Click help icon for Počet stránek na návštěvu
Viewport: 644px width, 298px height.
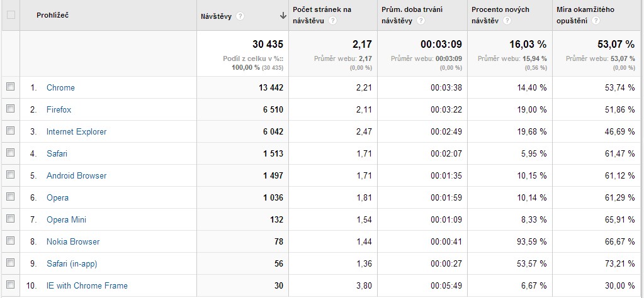pos(333,21)
